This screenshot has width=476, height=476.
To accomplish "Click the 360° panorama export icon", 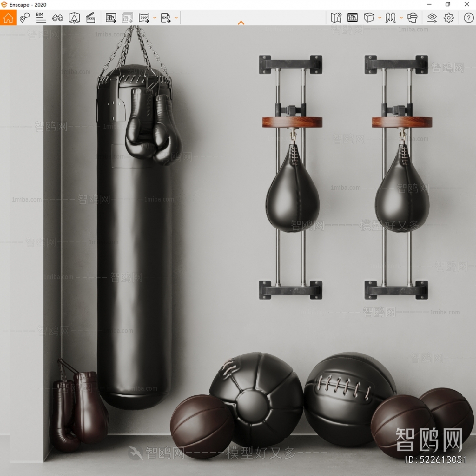I will [144, 18].
